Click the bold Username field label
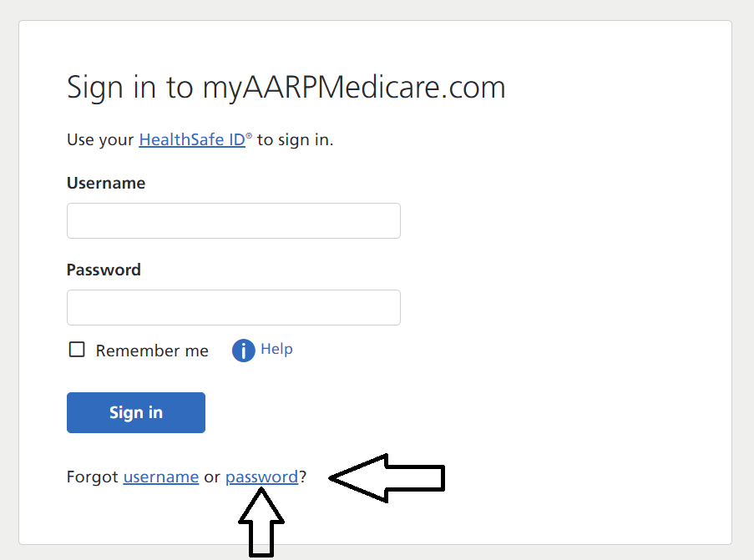The width and height of the screenshot is (754, 560). (x=106, y=183)
